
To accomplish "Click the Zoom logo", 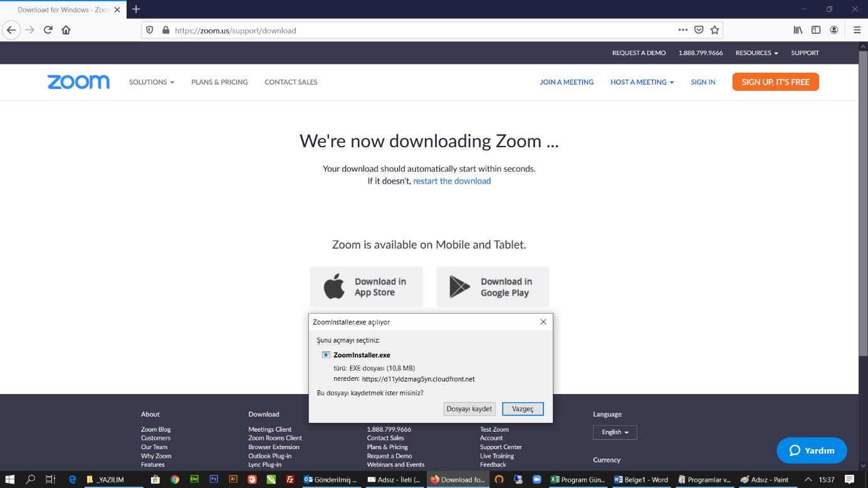I will (78, 82).
